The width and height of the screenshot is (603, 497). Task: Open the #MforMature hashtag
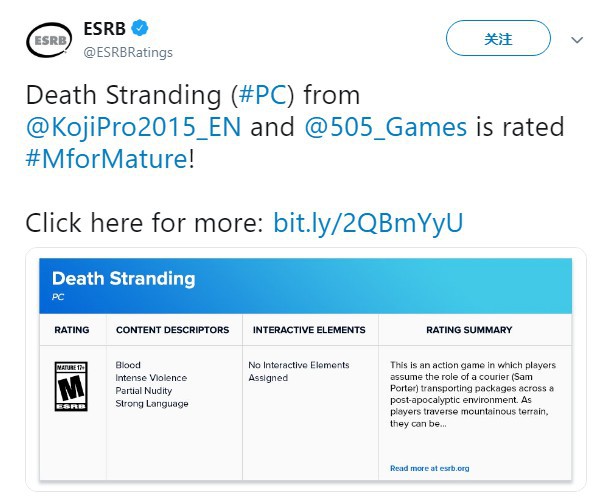pos(107,159)
